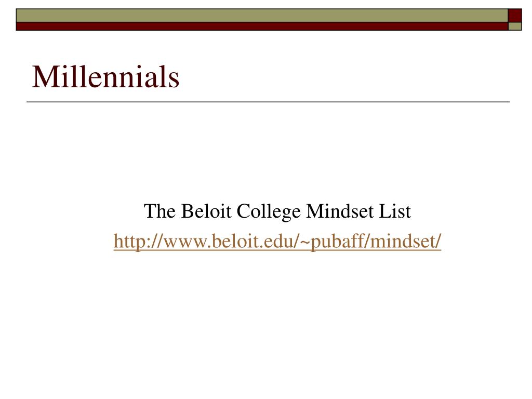Click the horizontal line under the title
532x399 pixels.
tap(268, 101)
